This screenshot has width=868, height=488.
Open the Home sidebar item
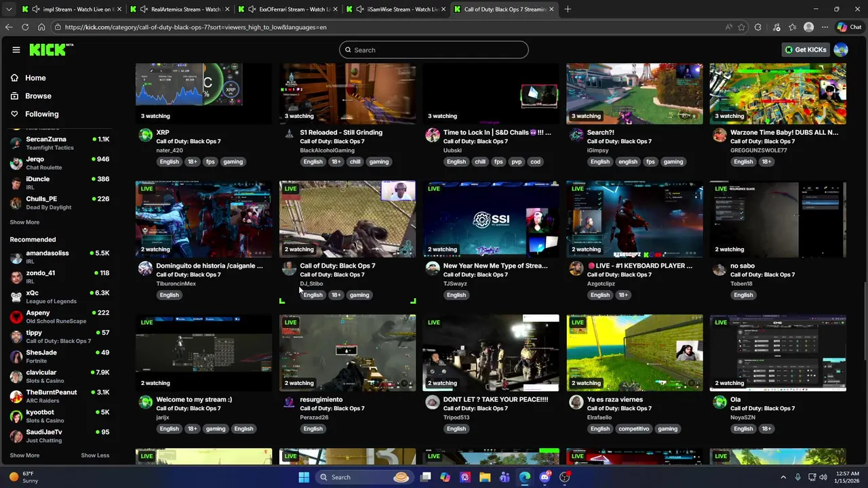tap(35, 78)
